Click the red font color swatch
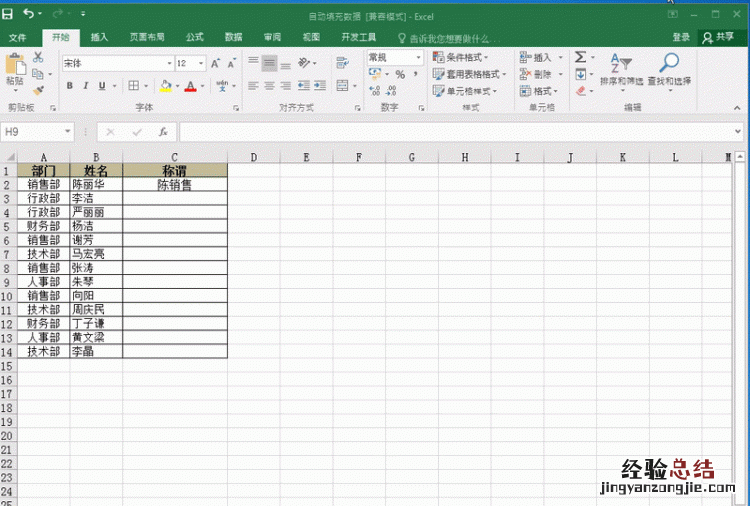The image size is (750, 506). pos(190,88)
